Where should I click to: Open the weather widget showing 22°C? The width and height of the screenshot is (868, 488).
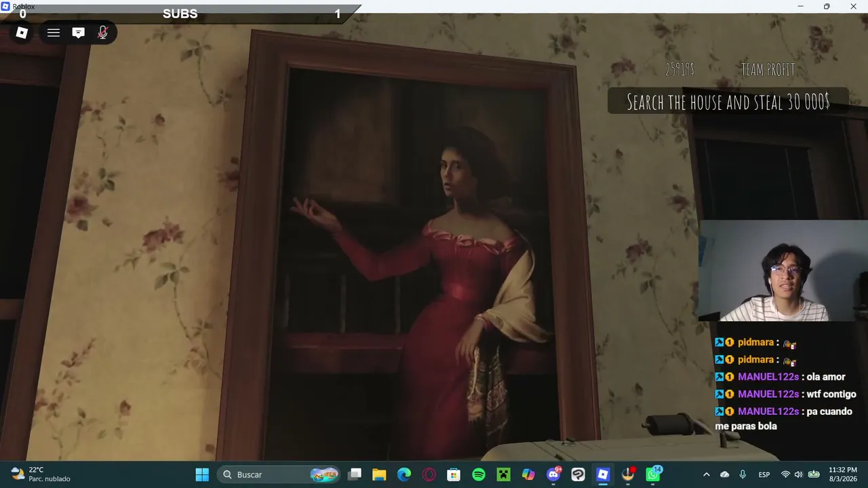41,474
